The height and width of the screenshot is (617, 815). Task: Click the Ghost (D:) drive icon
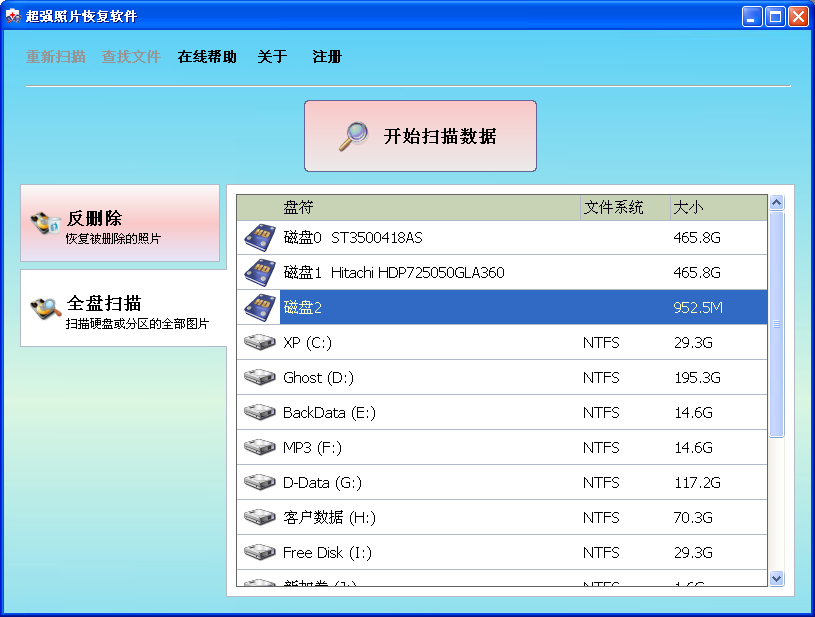point(260,378)
